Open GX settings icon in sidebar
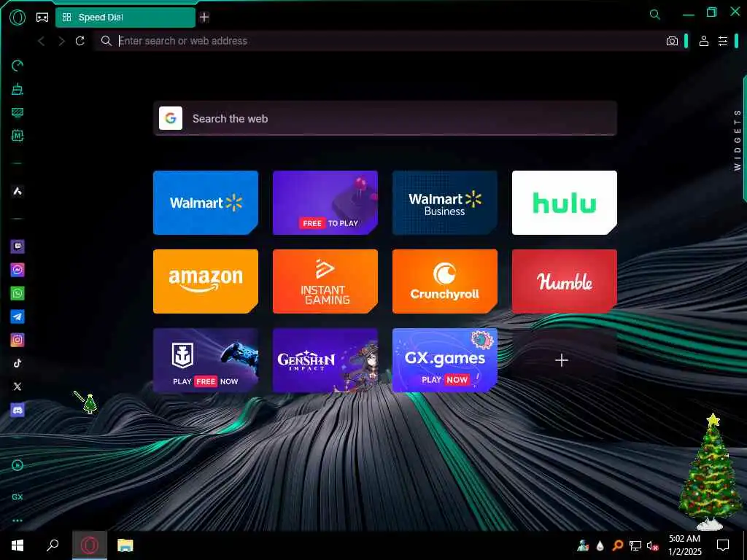Image resolution: width=747 pixels, height=560 pixels. coord(18,497)
